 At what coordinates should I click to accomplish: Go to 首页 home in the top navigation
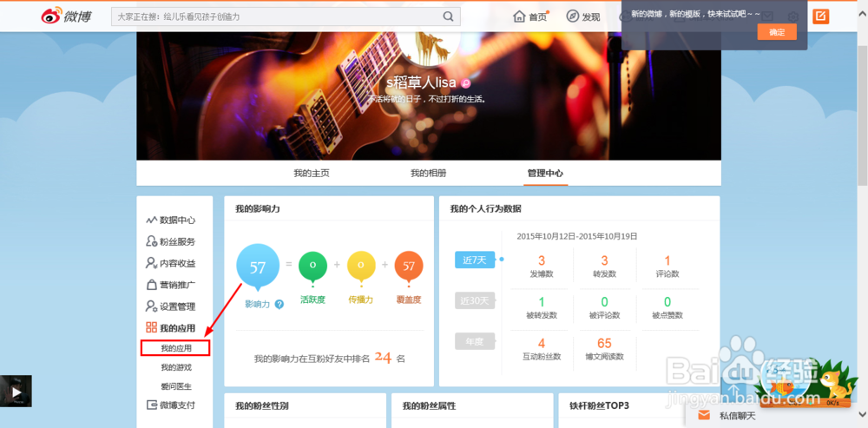point(531,16)
